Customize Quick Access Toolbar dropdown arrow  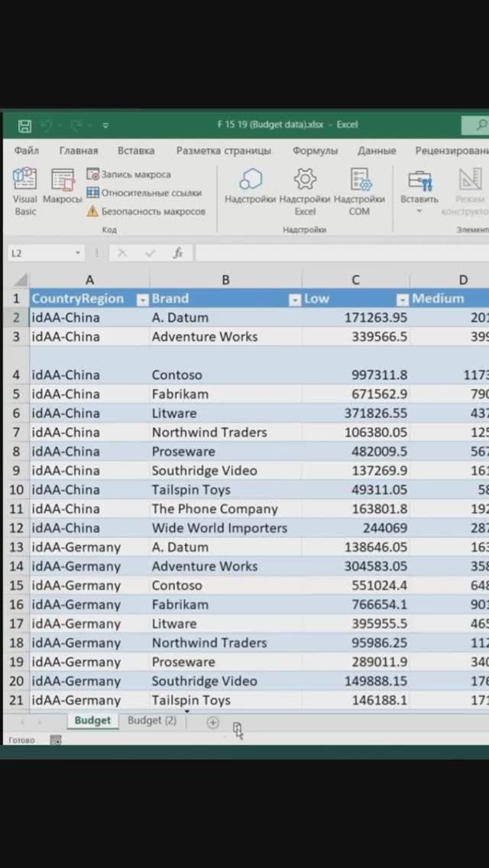[105, 125]
